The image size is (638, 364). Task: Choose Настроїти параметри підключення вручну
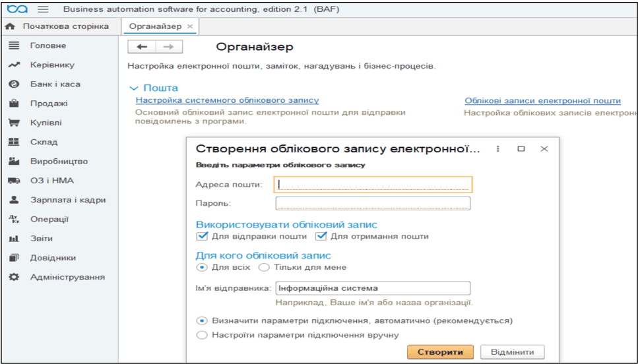(202, 335)
